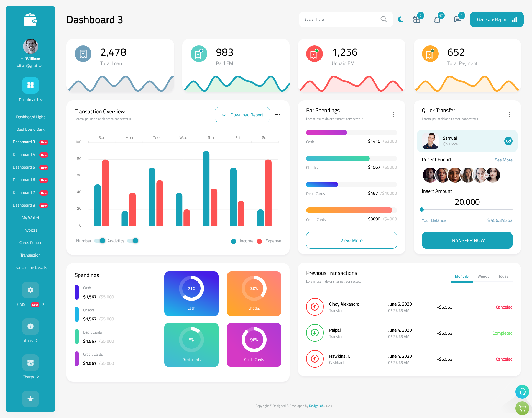Expand the Bar Spendings options menu
This screenshot has height=418, width=532.
394,114
